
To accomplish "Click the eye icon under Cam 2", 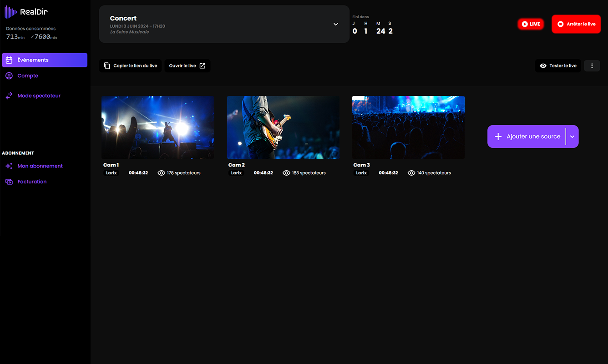I will pyautogui.click(x=286, y=173).
